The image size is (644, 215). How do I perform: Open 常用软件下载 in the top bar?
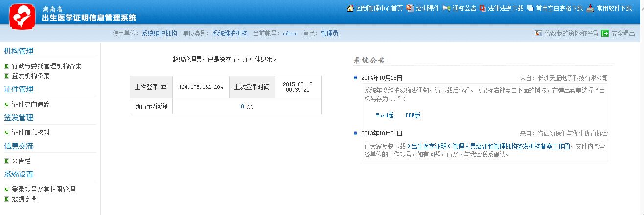tap(614, 8)
